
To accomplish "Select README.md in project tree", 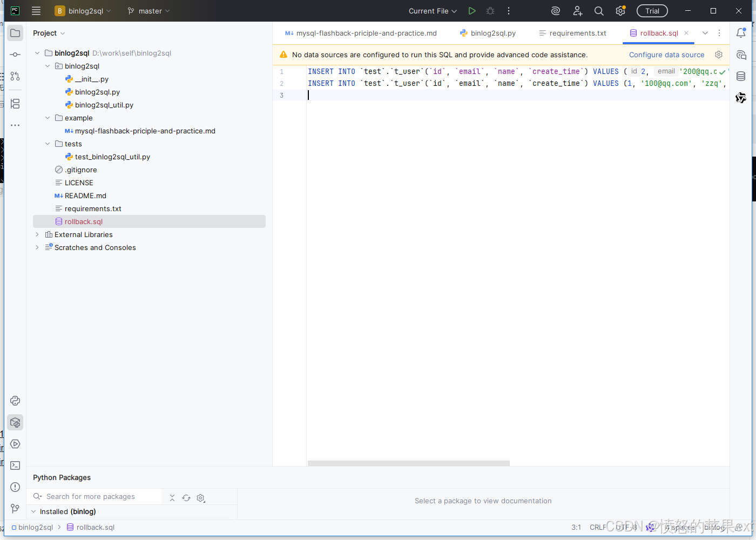I will (80, 195).
